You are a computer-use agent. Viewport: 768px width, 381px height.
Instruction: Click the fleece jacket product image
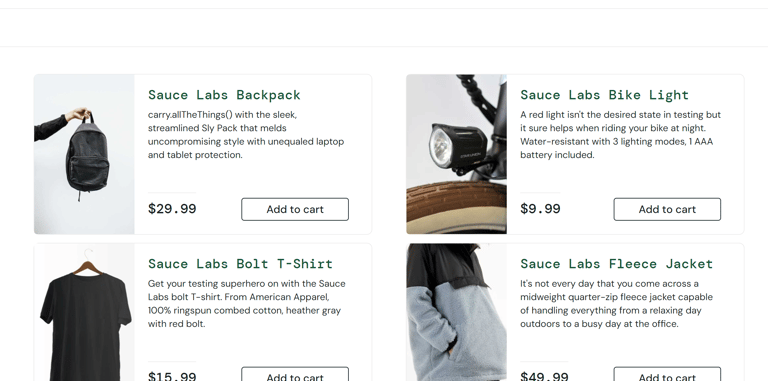coord(456,312)
